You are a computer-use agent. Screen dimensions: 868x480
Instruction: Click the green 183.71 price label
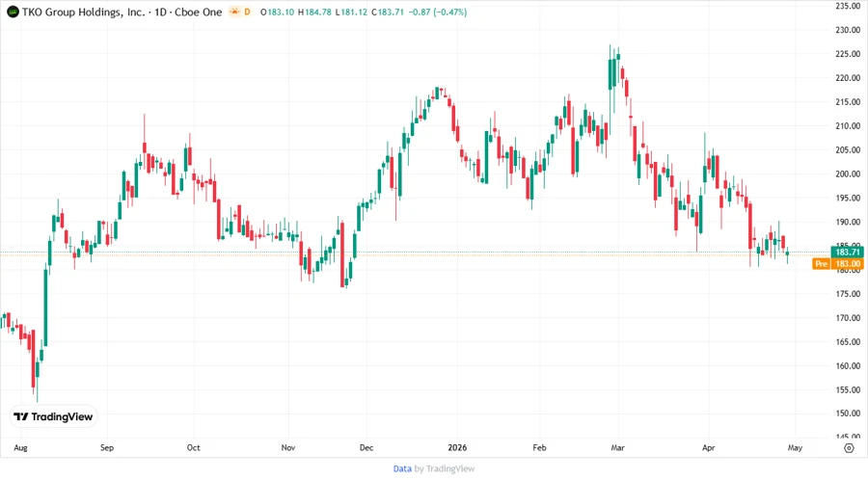[847, 253]
